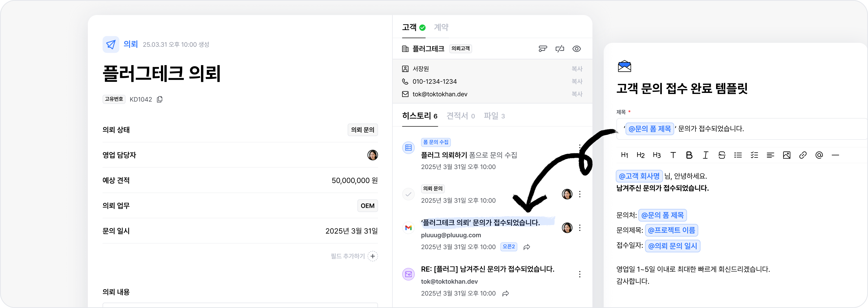Toggle the eye visibility icon for 플러그테크
868x308 pixels.
tap(576, 49)
